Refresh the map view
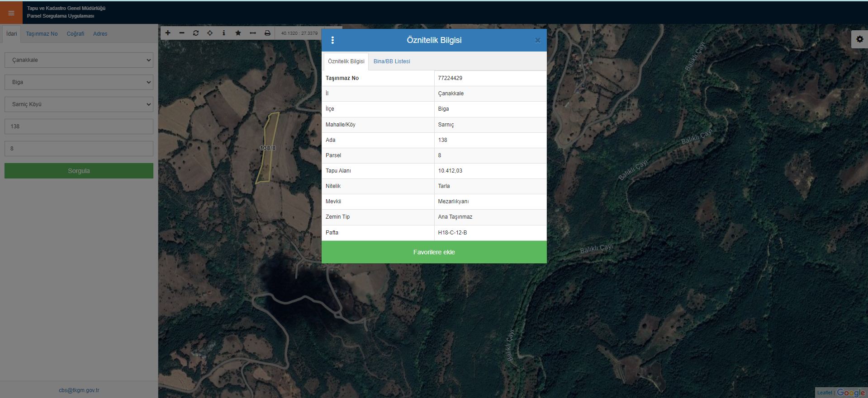The height and width of the screenshot is (398, 868). click(x=196, y=33)
